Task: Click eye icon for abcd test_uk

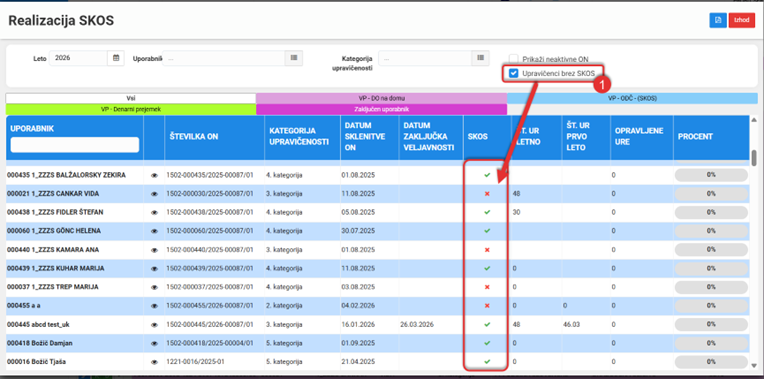Action: (154, 324)
